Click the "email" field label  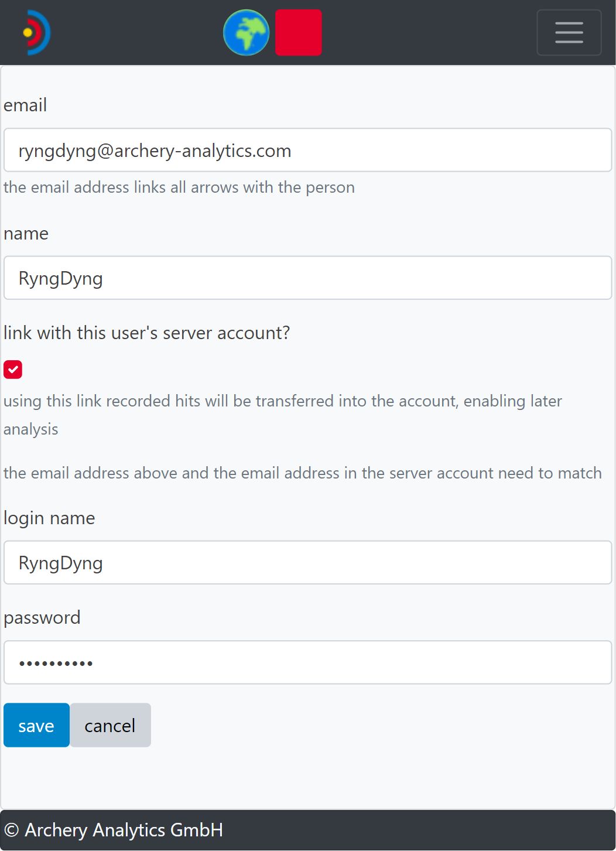point(25,105)
